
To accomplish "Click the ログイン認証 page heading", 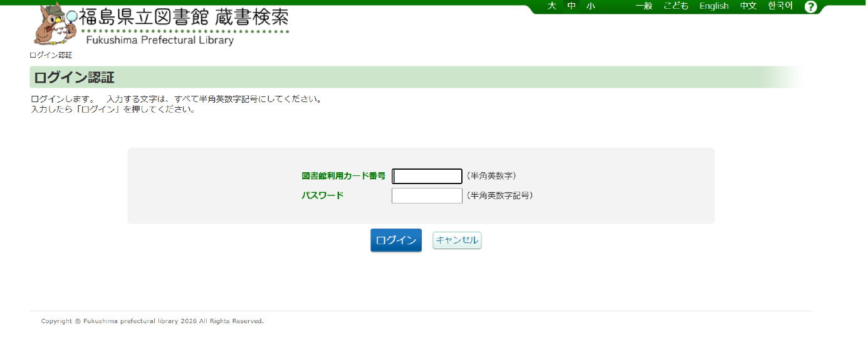I will point(74,78).
